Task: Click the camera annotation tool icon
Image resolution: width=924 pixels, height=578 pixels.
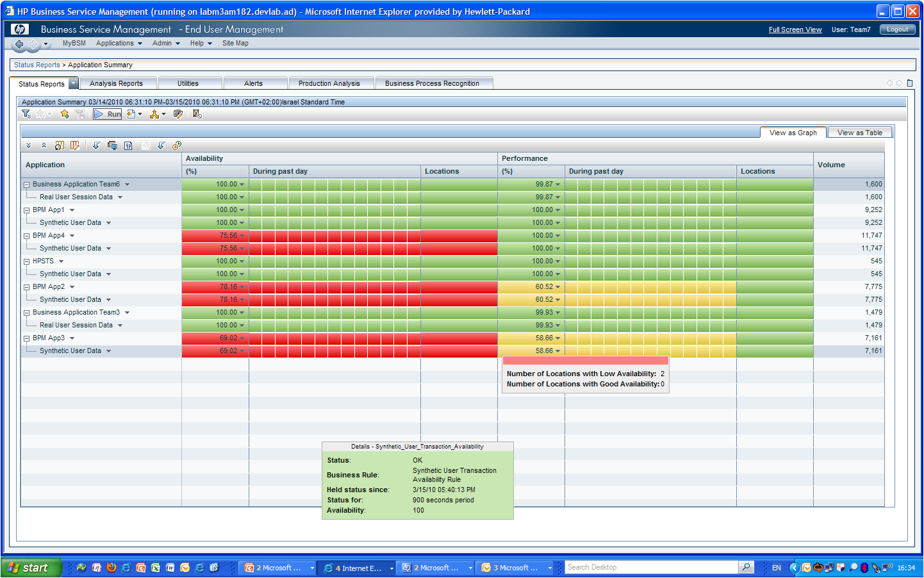Action: point(178,114)
